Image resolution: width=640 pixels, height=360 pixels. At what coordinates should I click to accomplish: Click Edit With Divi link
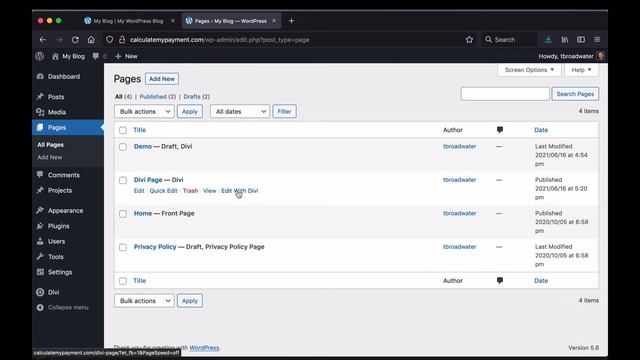coord(240,191)
